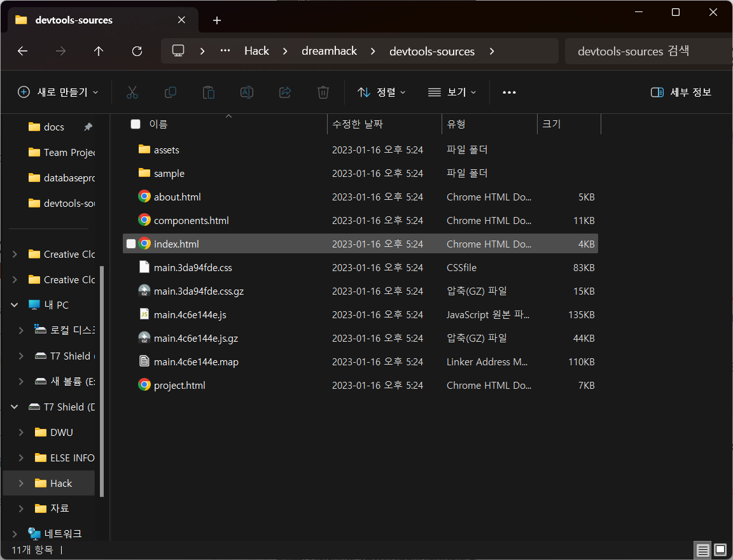Viewport: 733px width, 560px height.
Task: Click folder icon of sample
Action: (144, 173)
